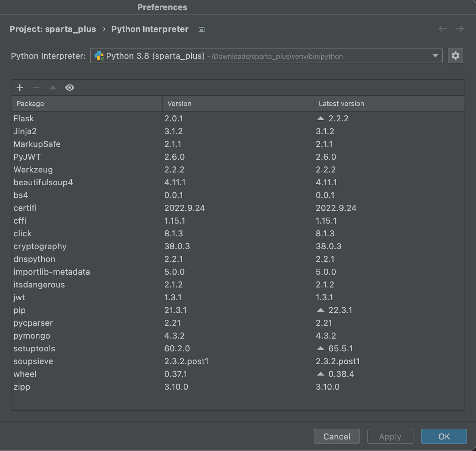Click the 2022.9.24 cell in the Version column
The height and width of the screenshot is (451, 476).
(x=185, y=208)
